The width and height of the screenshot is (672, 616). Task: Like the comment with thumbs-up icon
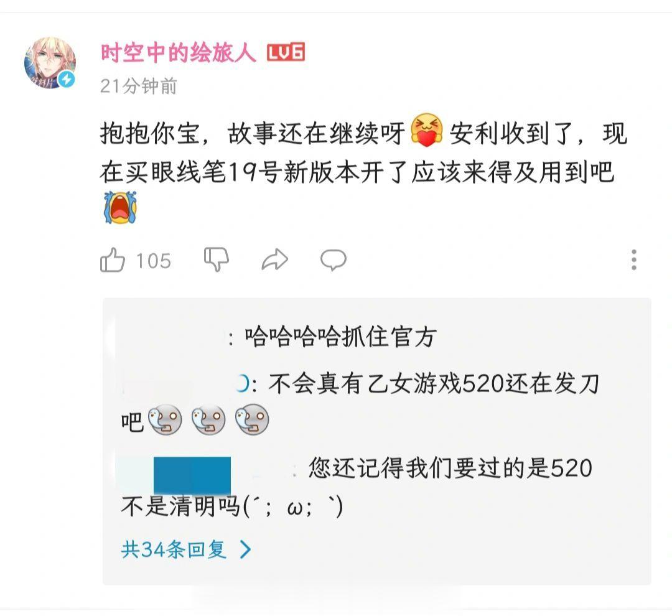pyautogui.click(x=112, y=259)
